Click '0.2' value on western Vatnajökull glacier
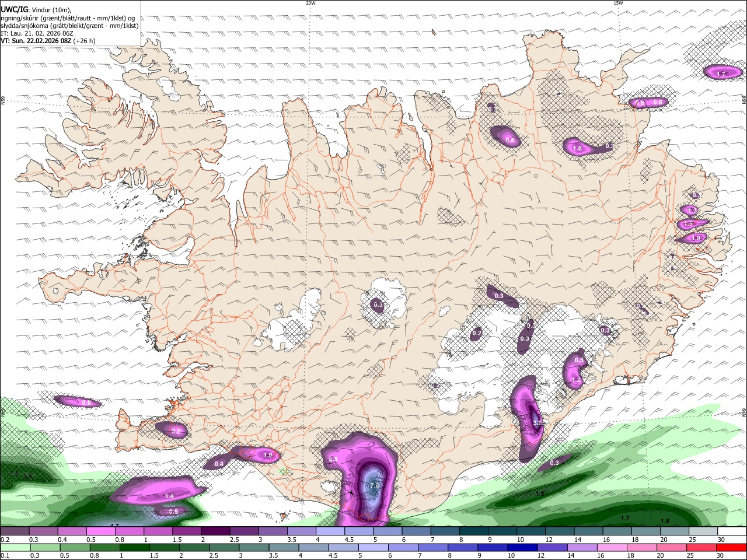The width and height of the screenshot is (747, 560). 477,333
